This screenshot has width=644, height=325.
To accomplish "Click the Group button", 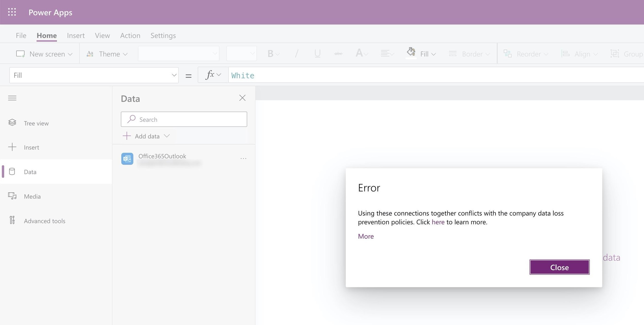I will pyautogui.click(x=627, y=54).
